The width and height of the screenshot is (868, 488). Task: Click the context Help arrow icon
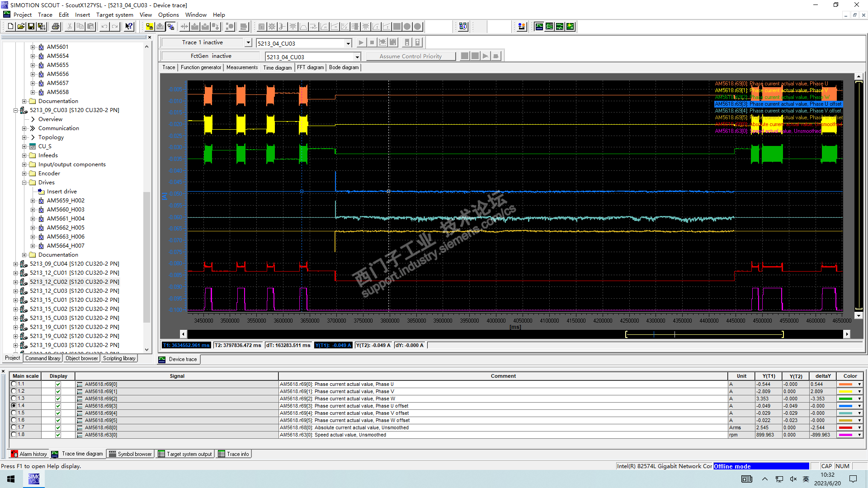pyautogui.click(x=129, y=27)
